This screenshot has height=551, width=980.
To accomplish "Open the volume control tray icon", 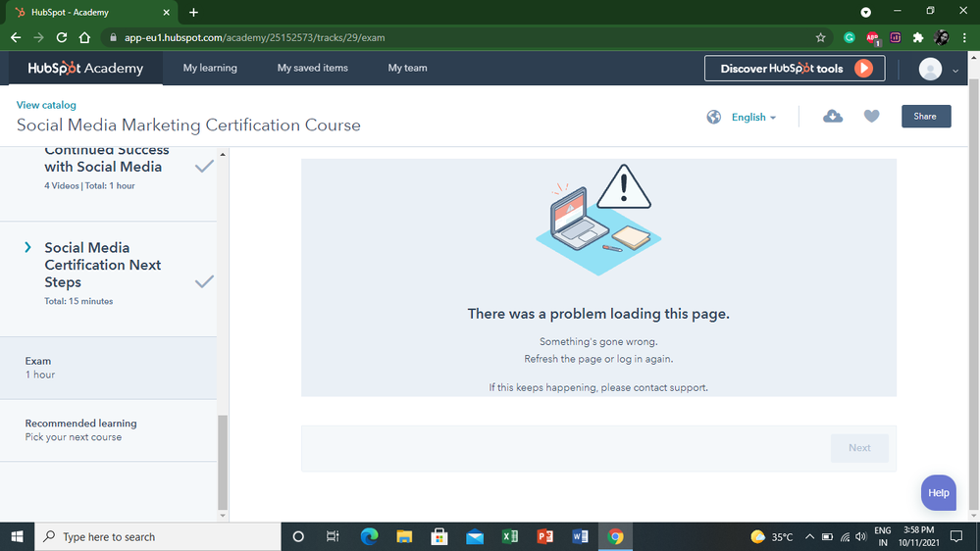I will [x=861, y=536].
